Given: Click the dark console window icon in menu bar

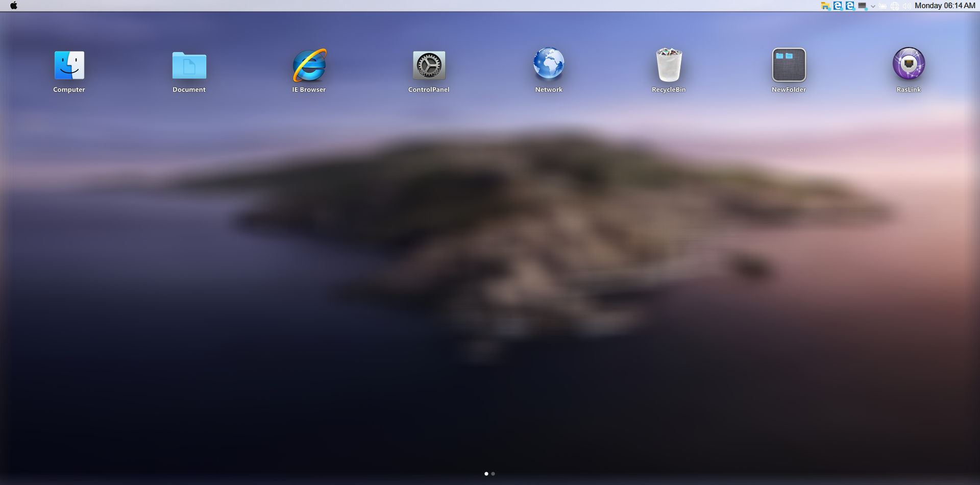Looking at the screenshot, I should [862, 6].
